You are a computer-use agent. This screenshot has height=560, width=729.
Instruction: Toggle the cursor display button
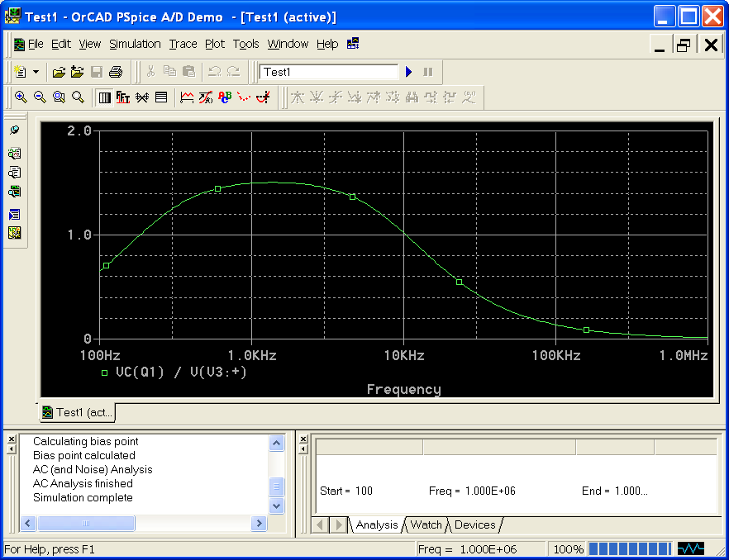click(263, 97)
